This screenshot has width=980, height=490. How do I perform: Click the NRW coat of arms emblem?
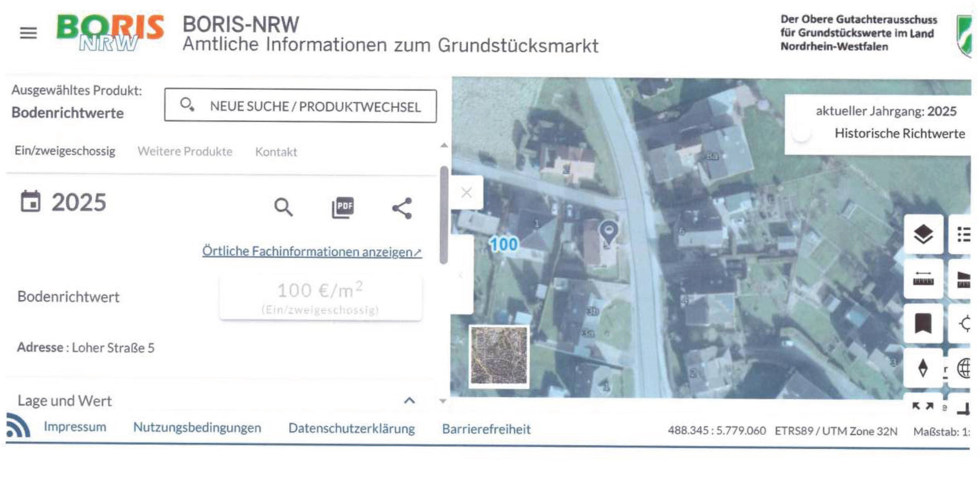coord(964,36)
